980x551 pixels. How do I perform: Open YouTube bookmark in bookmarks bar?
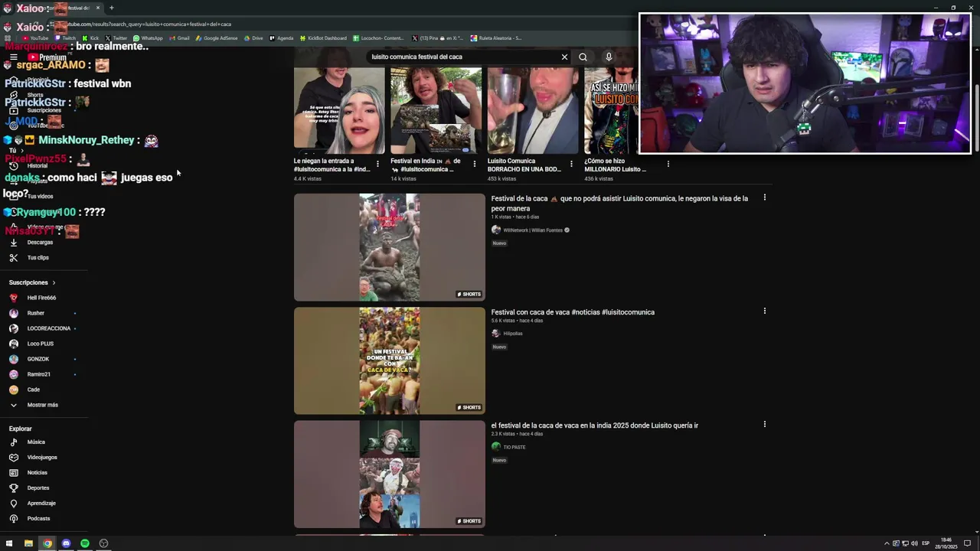(35, 38)
